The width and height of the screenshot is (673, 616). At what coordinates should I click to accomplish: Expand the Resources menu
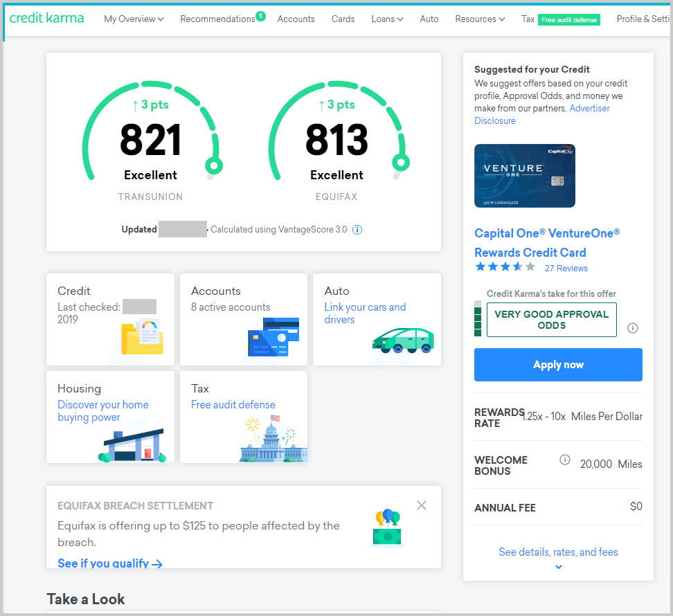pos(479,19)
